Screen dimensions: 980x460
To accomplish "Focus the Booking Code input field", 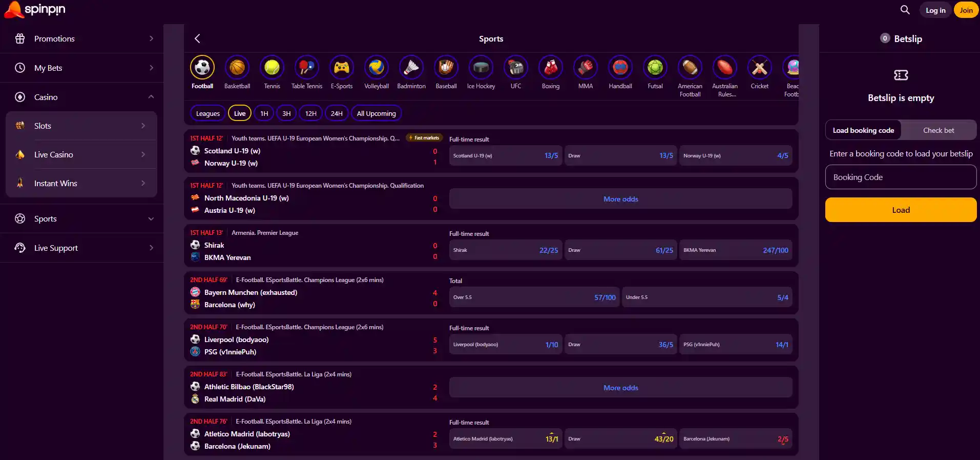I will [x=901, y=177].
